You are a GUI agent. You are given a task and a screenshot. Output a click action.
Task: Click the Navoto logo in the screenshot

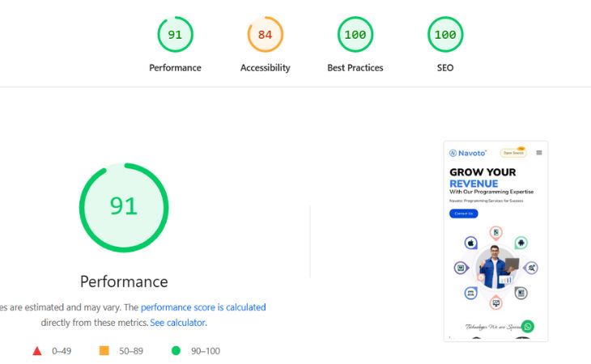468,153
